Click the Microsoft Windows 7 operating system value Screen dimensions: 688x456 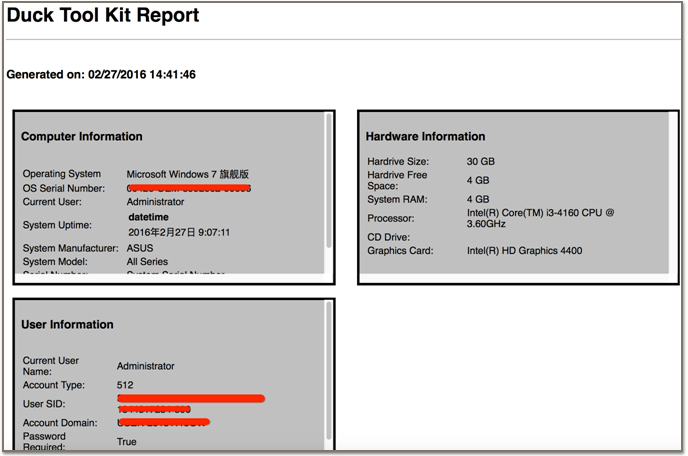pos(187,174)
